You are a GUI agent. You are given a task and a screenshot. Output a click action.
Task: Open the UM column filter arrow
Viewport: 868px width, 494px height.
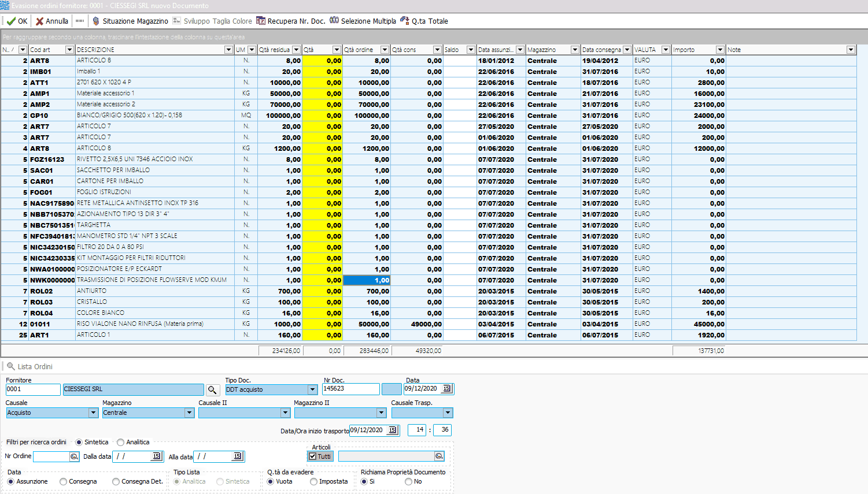pos(252,50)
